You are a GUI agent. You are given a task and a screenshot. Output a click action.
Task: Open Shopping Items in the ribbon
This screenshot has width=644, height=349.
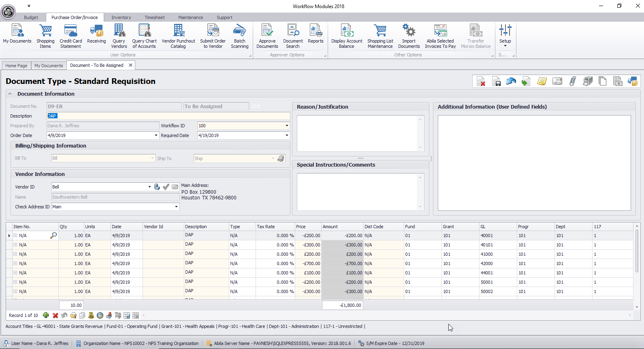[x=45, y=36]
